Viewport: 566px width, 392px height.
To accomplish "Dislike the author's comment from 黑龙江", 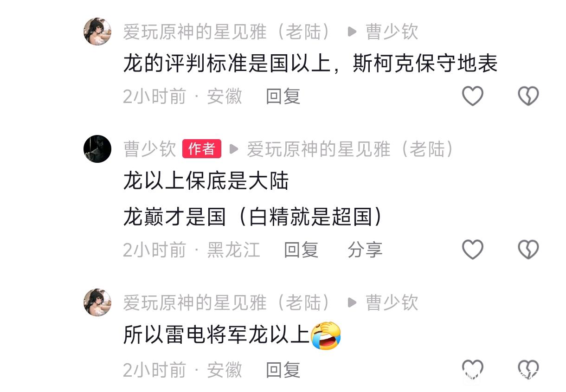I will click(528, 250).
